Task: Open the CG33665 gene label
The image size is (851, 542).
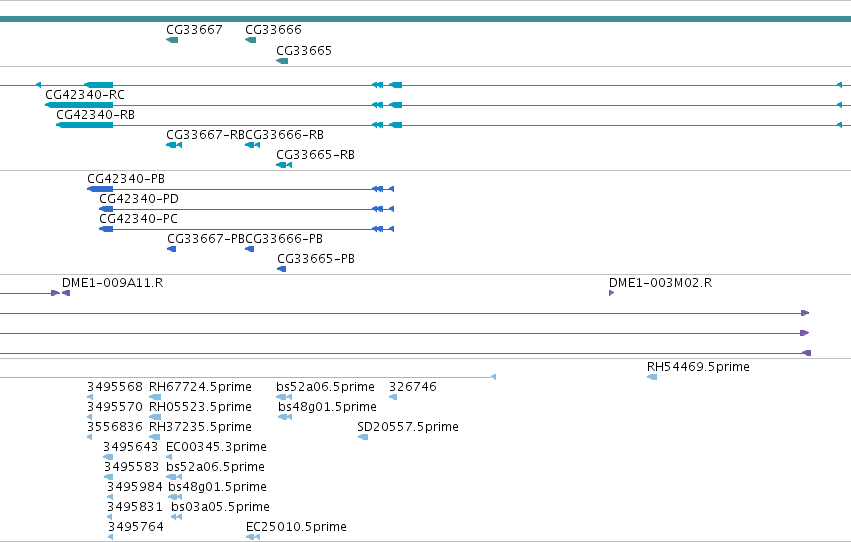Action: point(304,51)
